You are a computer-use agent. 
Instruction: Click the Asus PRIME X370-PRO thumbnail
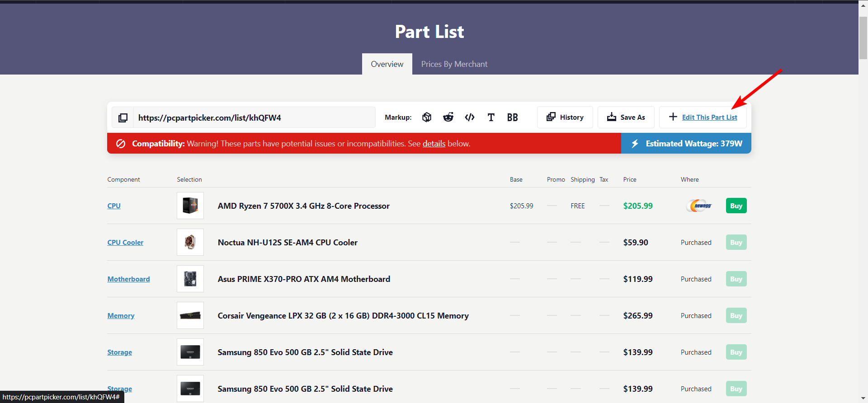coord(190,279)
